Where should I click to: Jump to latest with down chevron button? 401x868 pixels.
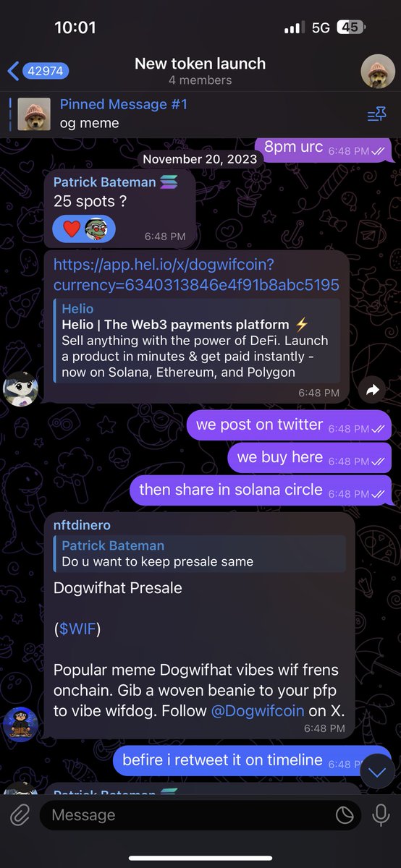(377, 772)
